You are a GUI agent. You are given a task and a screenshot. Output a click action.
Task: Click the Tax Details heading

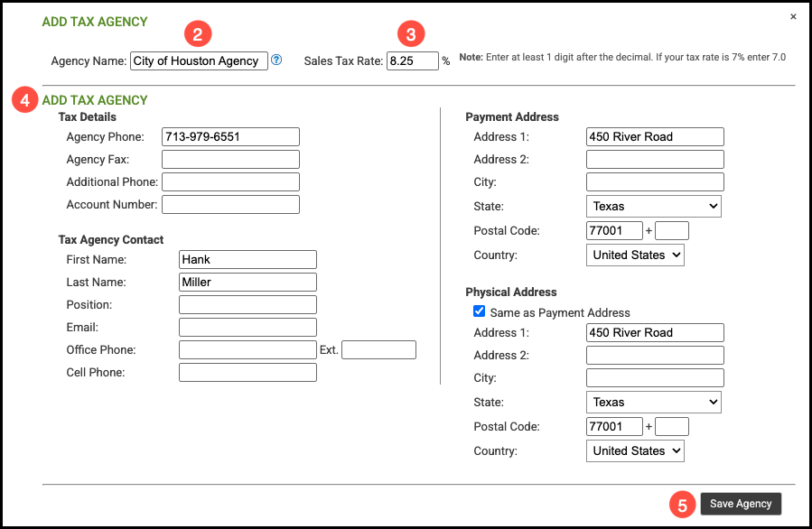[87, 117]
